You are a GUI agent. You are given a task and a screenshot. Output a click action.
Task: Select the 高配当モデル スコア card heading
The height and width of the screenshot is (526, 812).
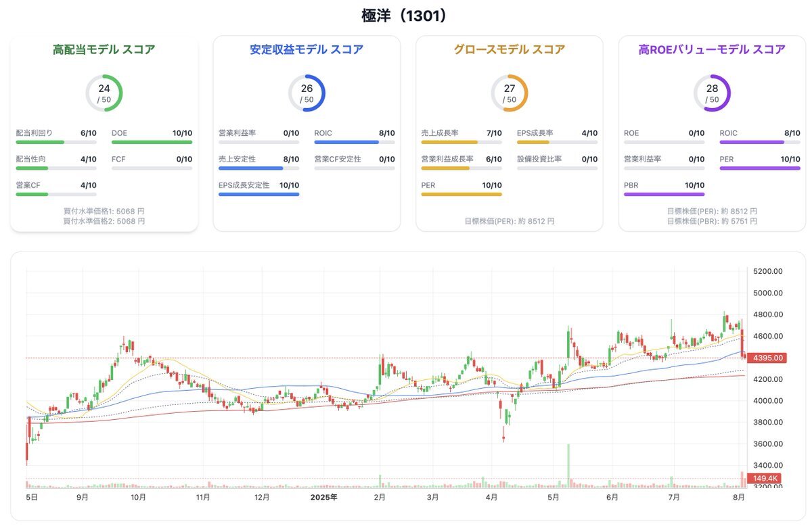104,49
